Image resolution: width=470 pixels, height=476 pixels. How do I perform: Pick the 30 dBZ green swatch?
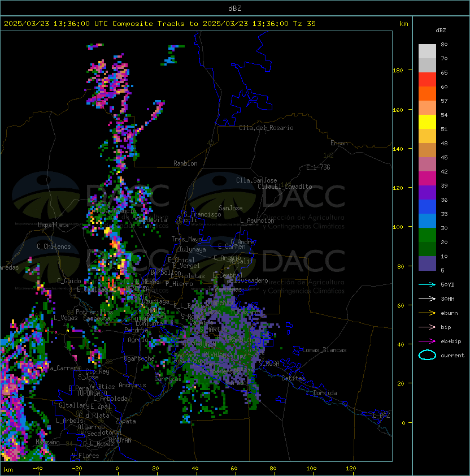click(427, 235)
